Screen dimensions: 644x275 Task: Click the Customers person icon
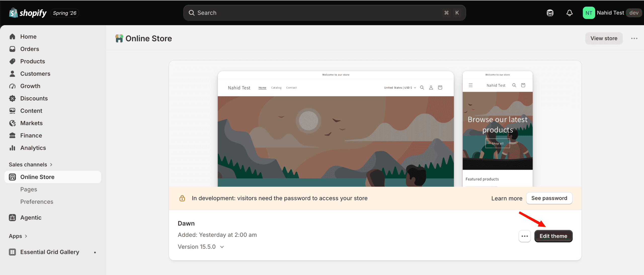(x=12, y=74)
